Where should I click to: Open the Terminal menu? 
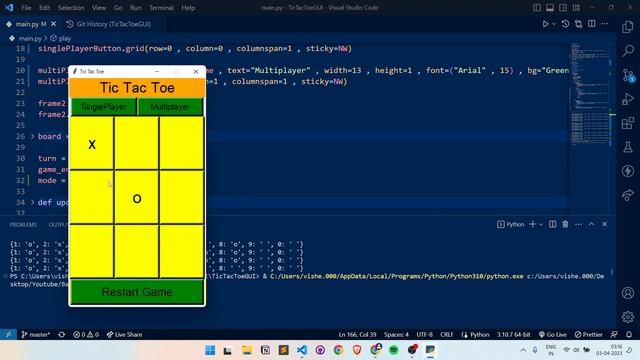point(161,8)
